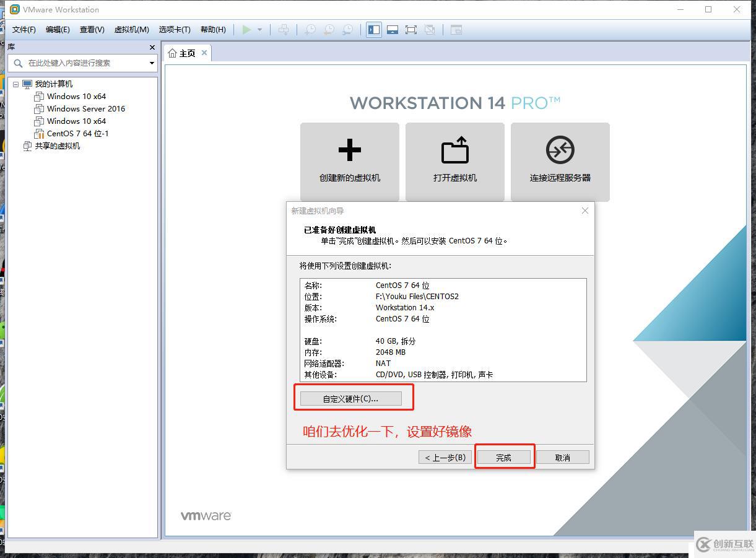
Task: Open the 查看(V) menu
Action: [92, 30]
